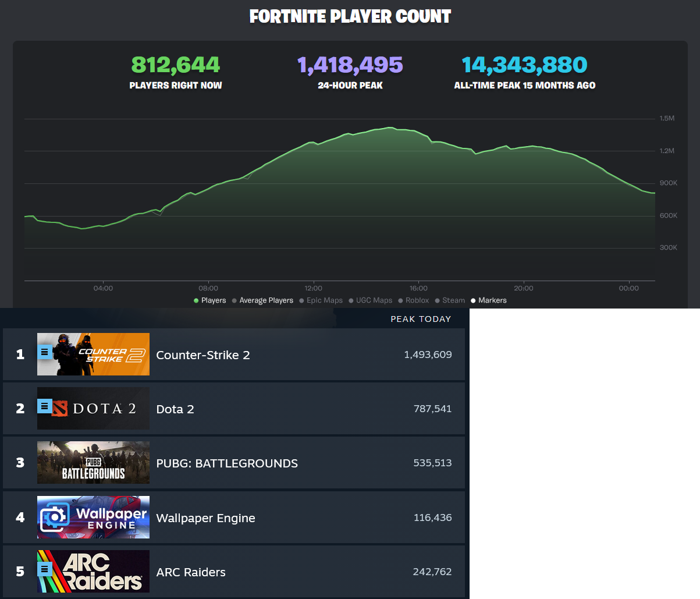Click the ALL-TIME PEAK 15 MONTHS AGO label
700x599 pixels.
click(525, 85)
